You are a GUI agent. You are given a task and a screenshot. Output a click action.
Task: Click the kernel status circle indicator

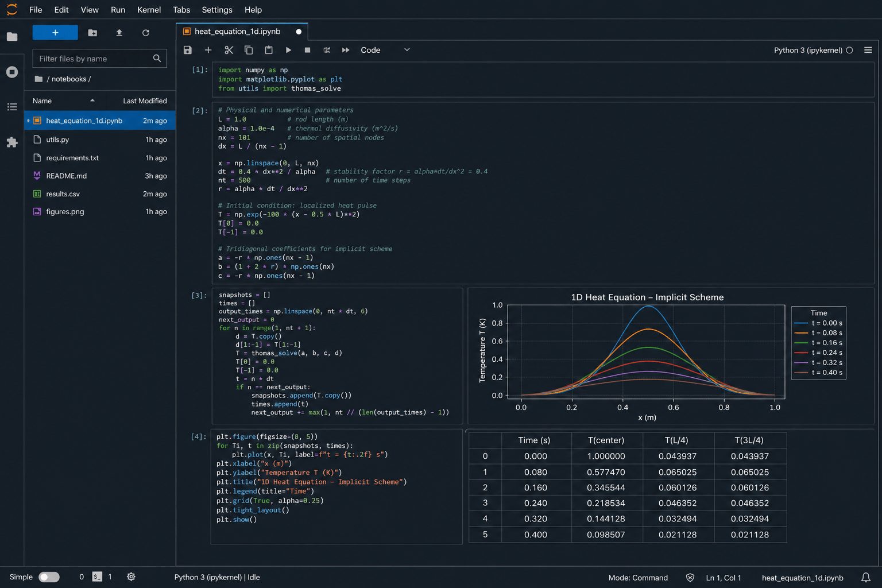(850, 50)
